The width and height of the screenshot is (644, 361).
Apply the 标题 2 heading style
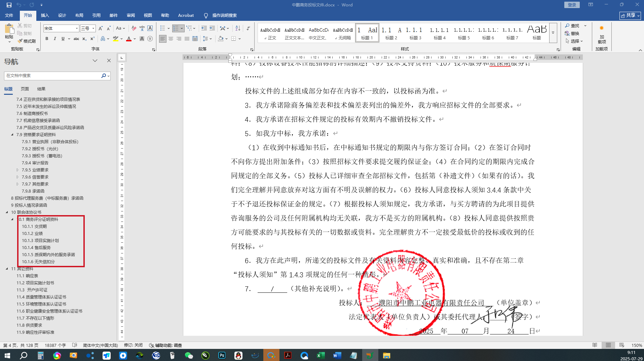tap(391, 33)
